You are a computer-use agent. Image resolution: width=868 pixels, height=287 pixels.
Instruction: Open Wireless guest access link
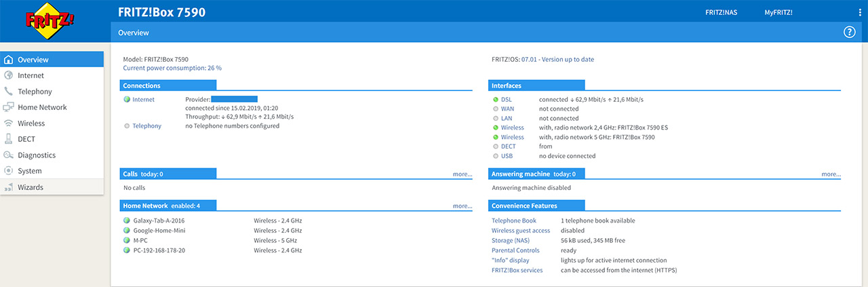tap(521, 231)
